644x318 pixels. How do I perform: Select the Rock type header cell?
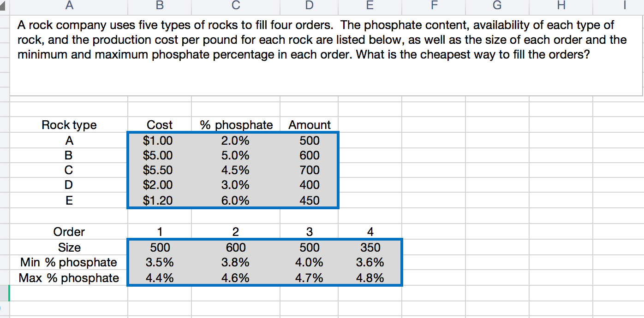point(69,125)
